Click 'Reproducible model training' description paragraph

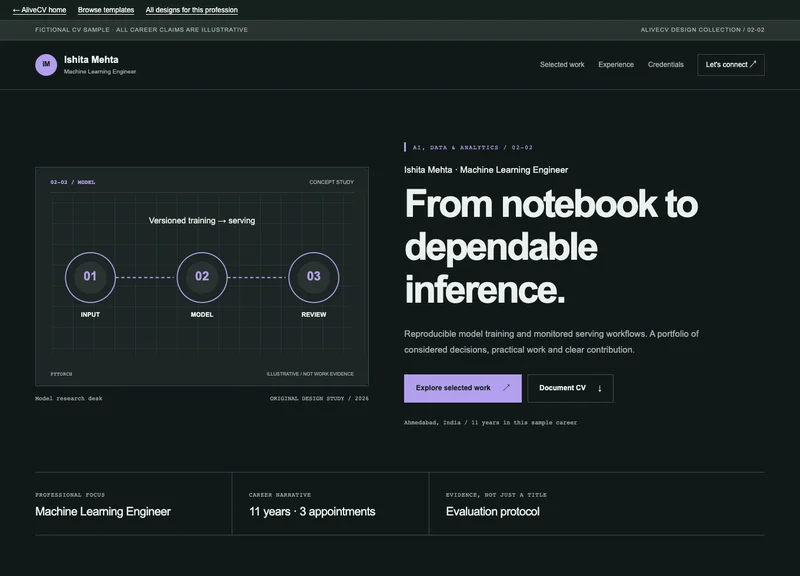pos(551,342)
